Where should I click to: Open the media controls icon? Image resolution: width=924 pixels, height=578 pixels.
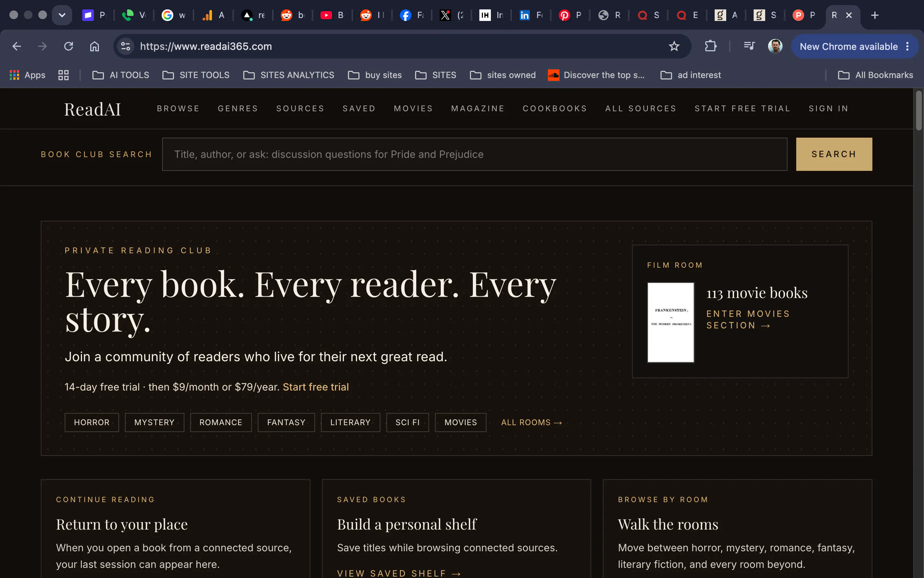click(x=749, y=46)
